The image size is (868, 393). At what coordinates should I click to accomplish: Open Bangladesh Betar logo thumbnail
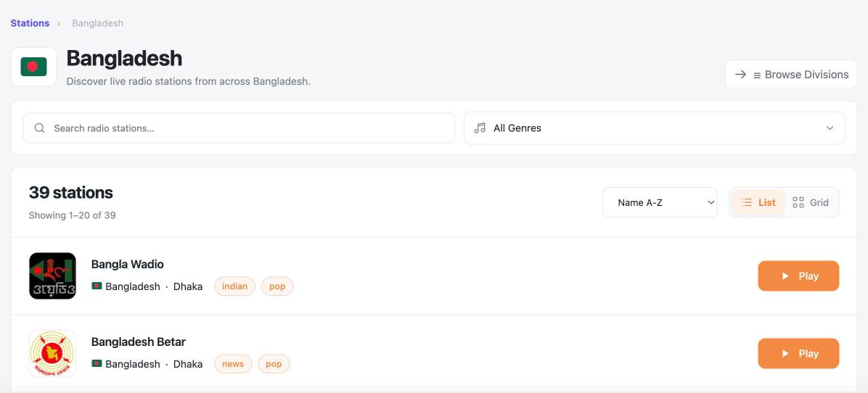(x=52, y=354)
